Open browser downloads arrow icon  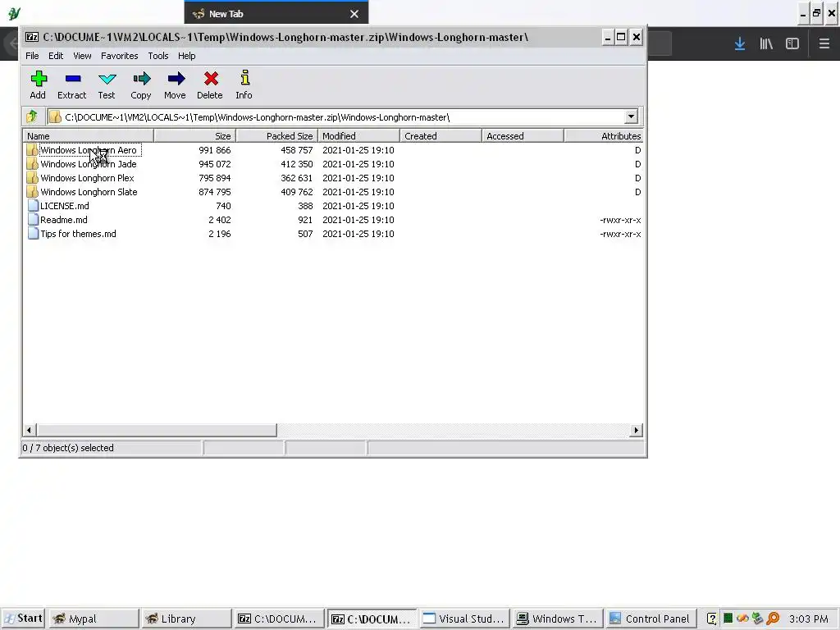click(x=740, y=43)
